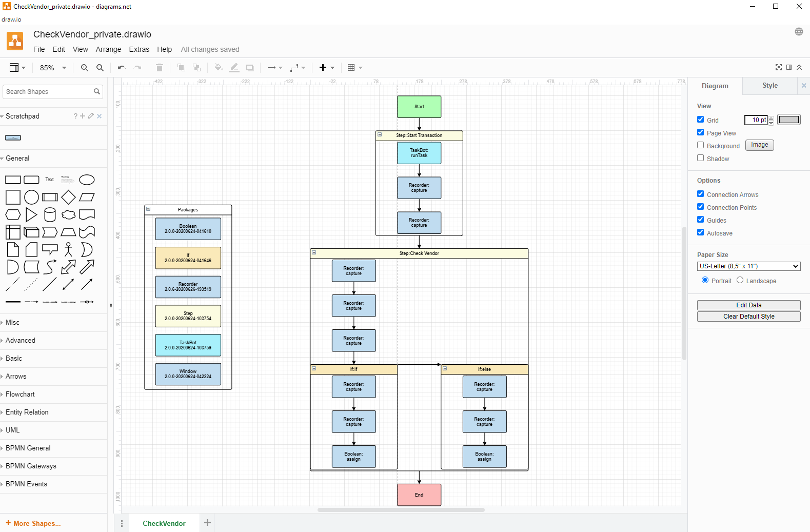Open the Paper Size dropdown

click(x=748, y=266)
